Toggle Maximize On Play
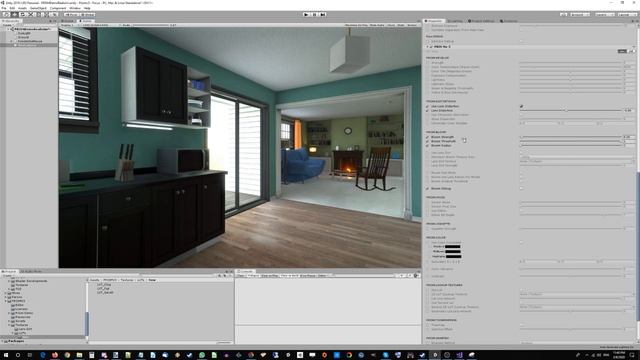 click(356, 25)
